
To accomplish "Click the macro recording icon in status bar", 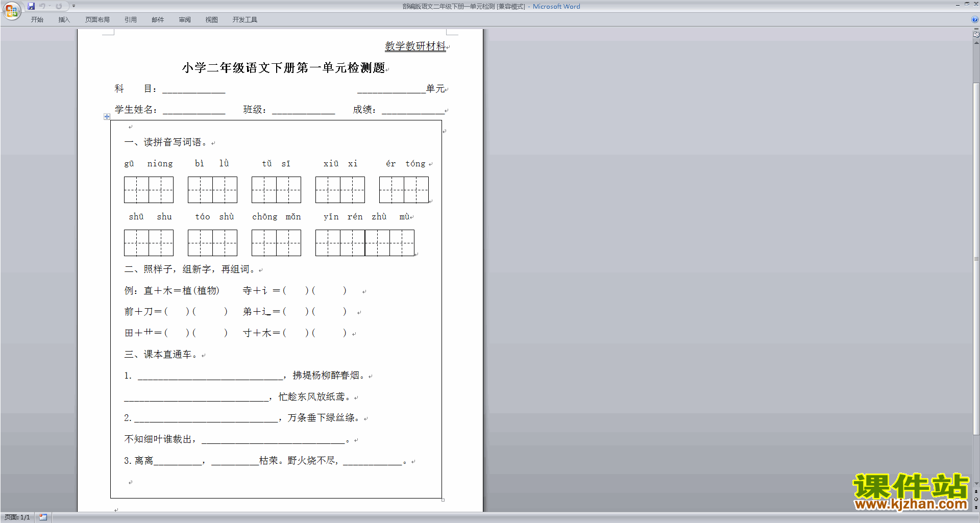I will (x=43, y=517).
